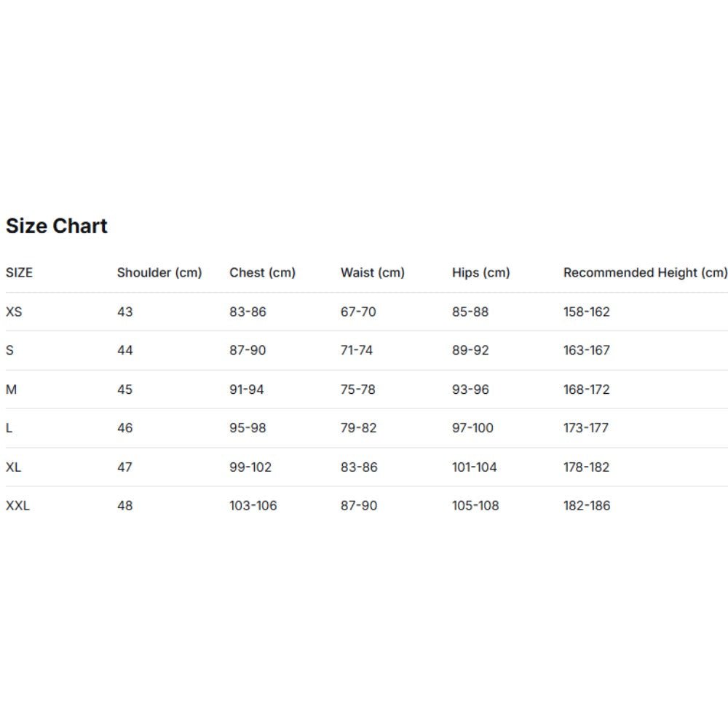728x728 pixels.
Task: Click the XL size row label
Action: pyautogui.click(x=14, y=467)
